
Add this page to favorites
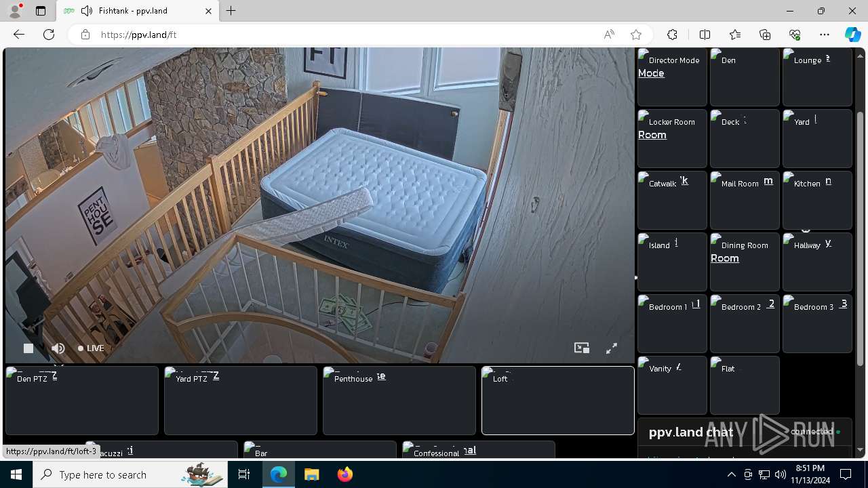pos(636,35)
